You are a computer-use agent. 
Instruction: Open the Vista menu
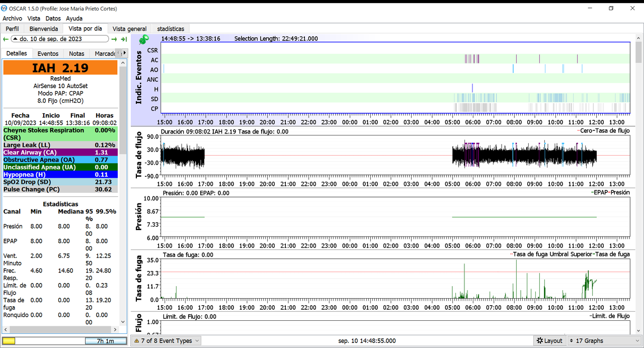(34, 18)
